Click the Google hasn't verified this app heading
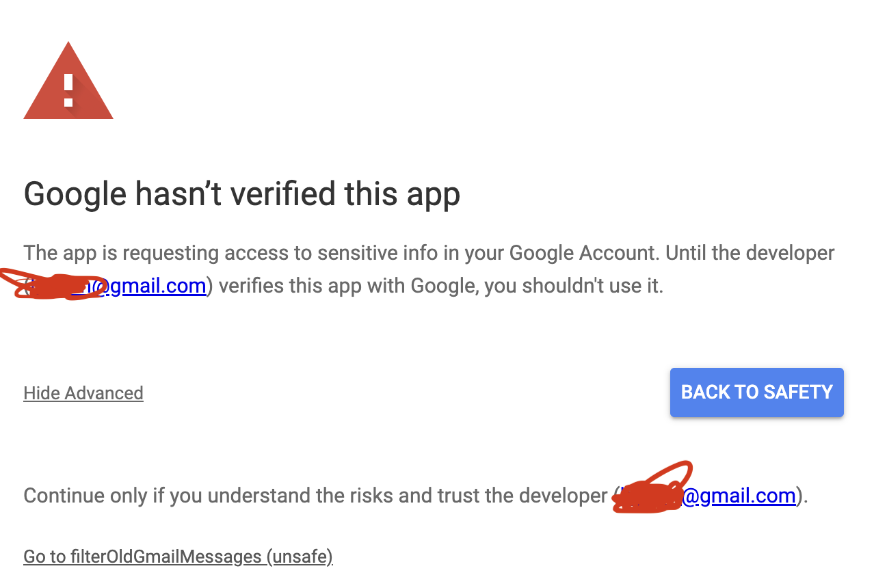Viewport: 874px width, 588px height. tap(241, 193)
